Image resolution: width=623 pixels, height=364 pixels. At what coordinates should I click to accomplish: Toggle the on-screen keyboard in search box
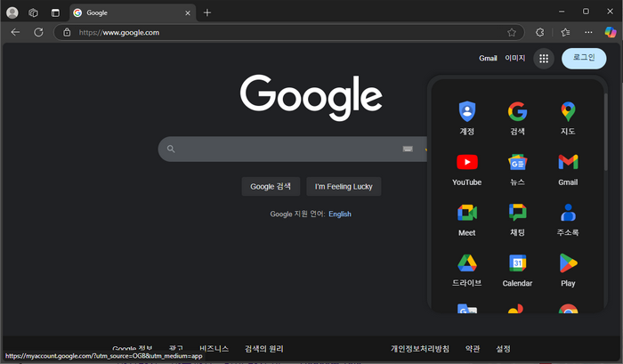click(x=408, y=150)
